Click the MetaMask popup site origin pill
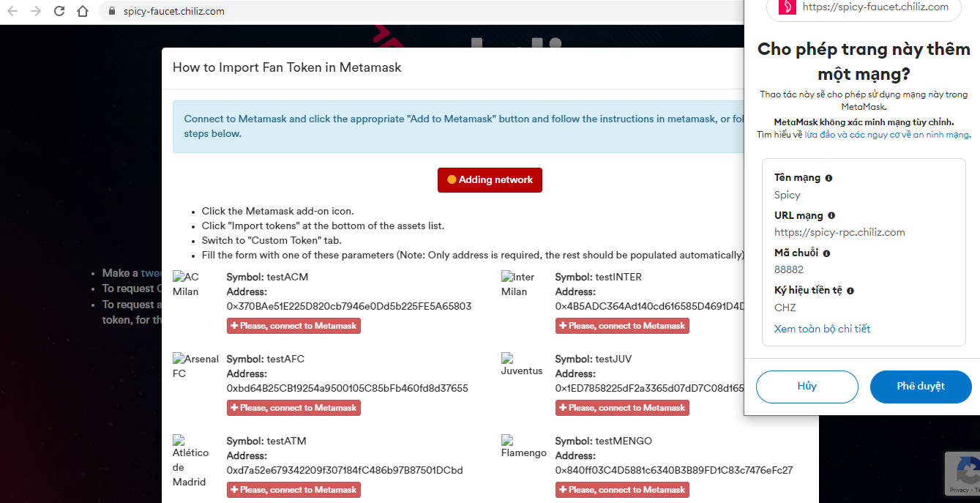The height and width of the screenshot is (503, 980). tap(864, 7)
